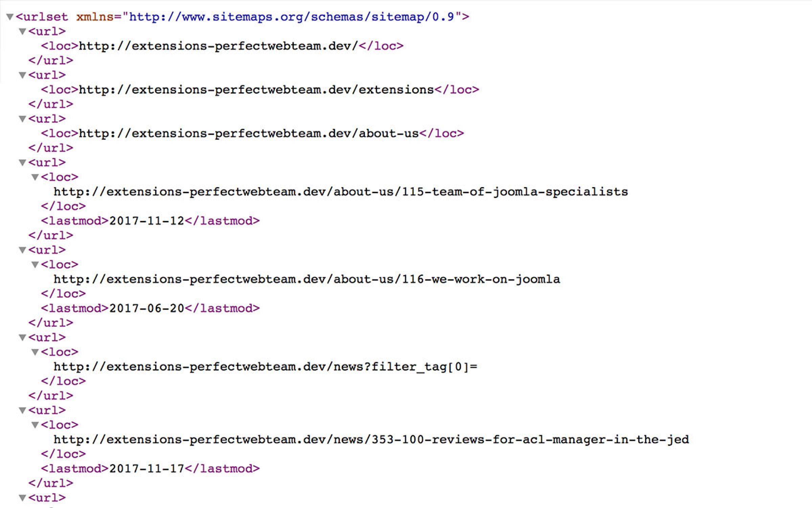This screenshot has height=508, width=812.
Task: Collapse loc node of 116-we-work-on-joomla
Action: [x=35, y=264]
